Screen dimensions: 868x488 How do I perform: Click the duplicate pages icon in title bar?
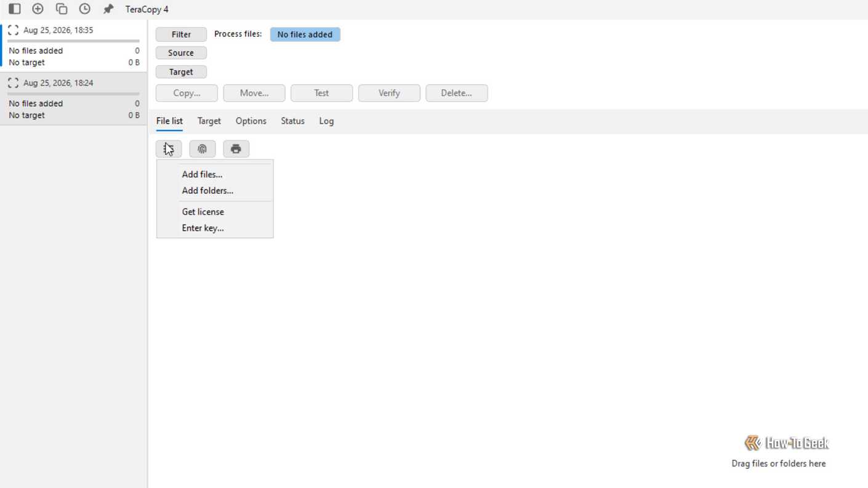(61, 9)
